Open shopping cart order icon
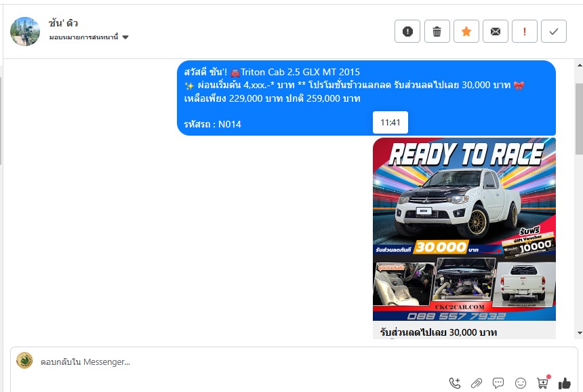 click(x=543, y=382)
